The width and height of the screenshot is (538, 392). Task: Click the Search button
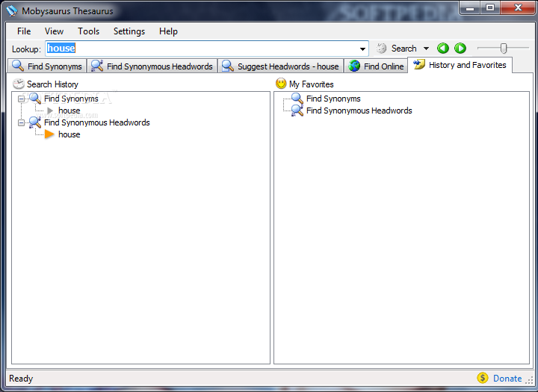pos(403,49)
